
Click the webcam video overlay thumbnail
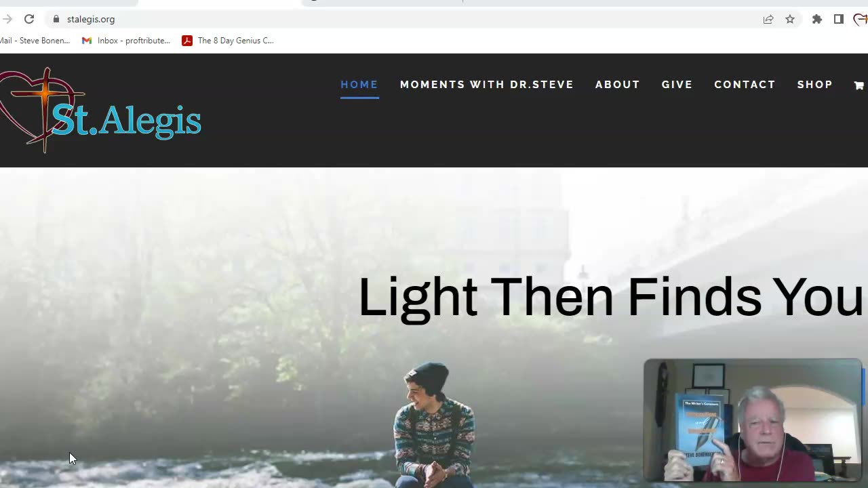[753, 420]
